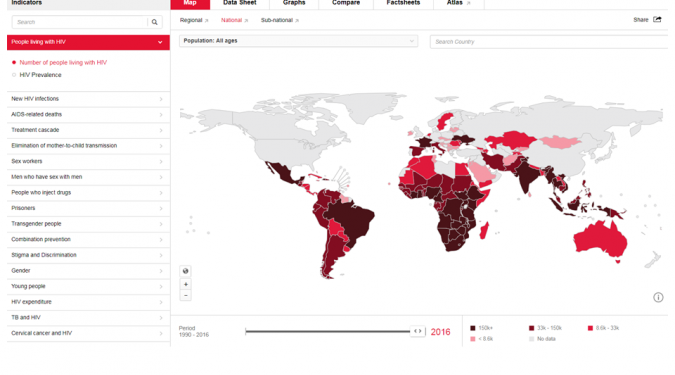This screenshot has width=675, height=375.
Task: Open the Population: All ages dropdown
Action: tap(298, 41)
